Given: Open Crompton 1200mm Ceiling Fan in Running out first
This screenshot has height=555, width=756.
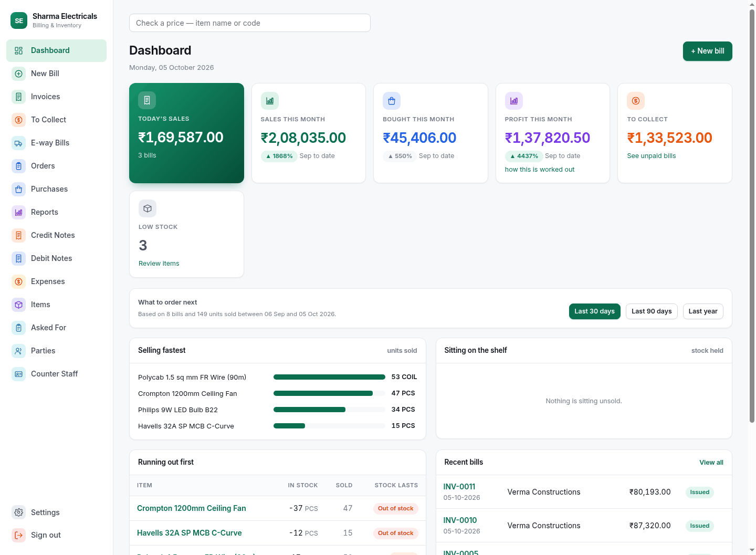Looking at the screenshot, I should [x=192, y=508].
